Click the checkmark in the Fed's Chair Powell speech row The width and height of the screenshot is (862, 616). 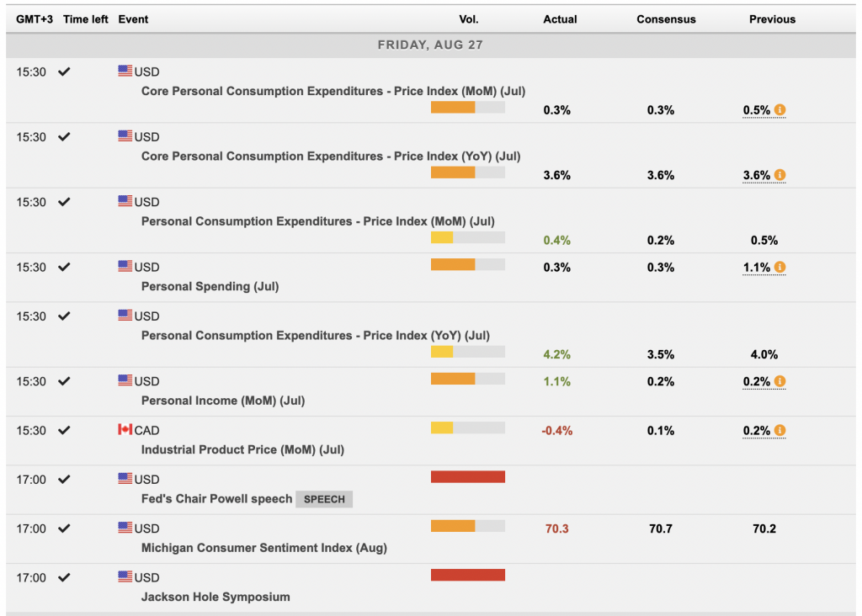64,479
